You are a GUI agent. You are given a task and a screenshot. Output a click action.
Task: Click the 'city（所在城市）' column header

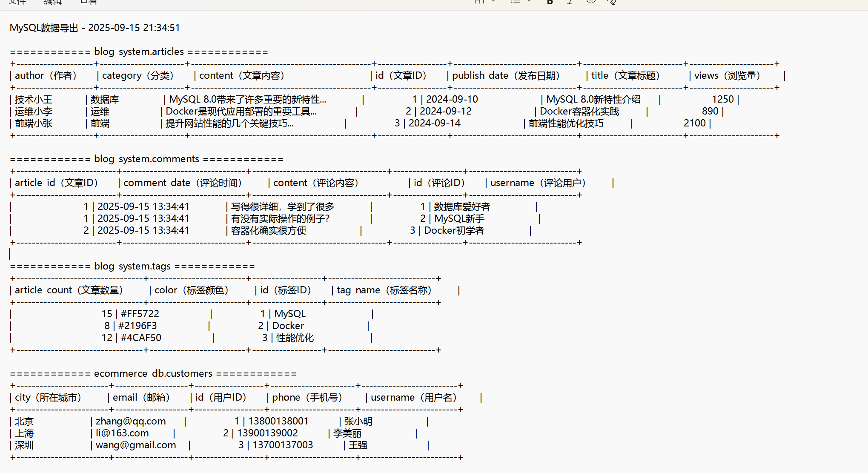coord(48,397)
